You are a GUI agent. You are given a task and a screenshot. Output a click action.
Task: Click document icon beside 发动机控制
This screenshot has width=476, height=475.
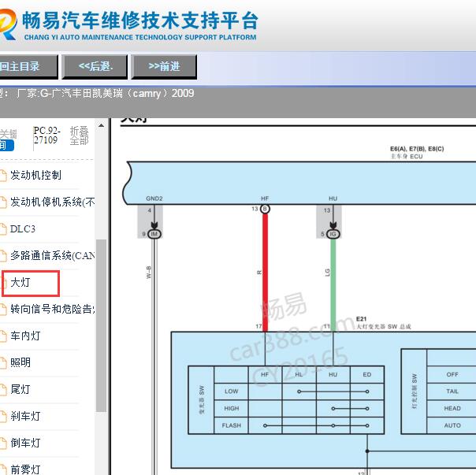point(3,176)
